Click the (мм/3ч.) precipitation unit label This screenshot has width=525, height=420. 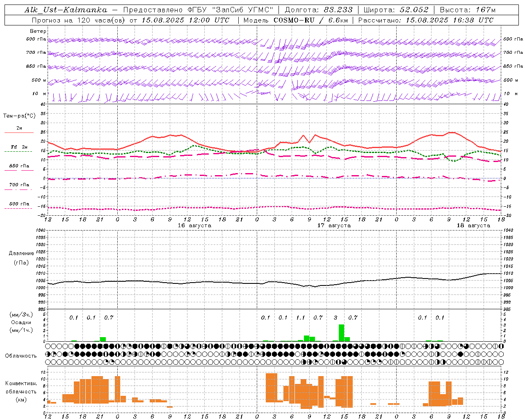(x=21, y=315)
